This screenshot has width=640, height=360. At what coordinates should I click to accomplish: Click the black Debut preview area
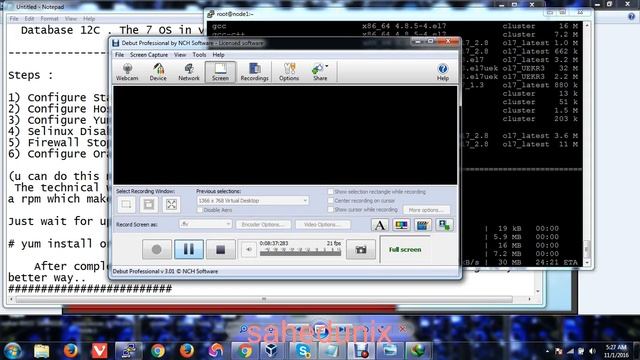(x=285, y=135)
